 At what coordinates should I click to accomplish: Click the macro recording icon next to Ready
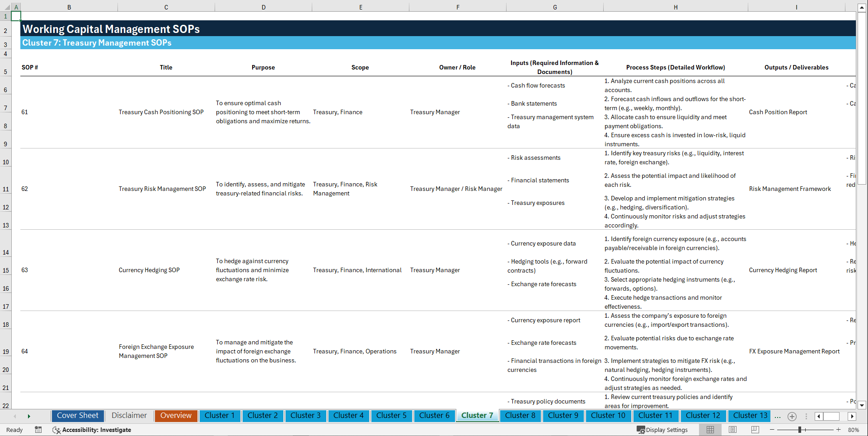tap(38, 430)
